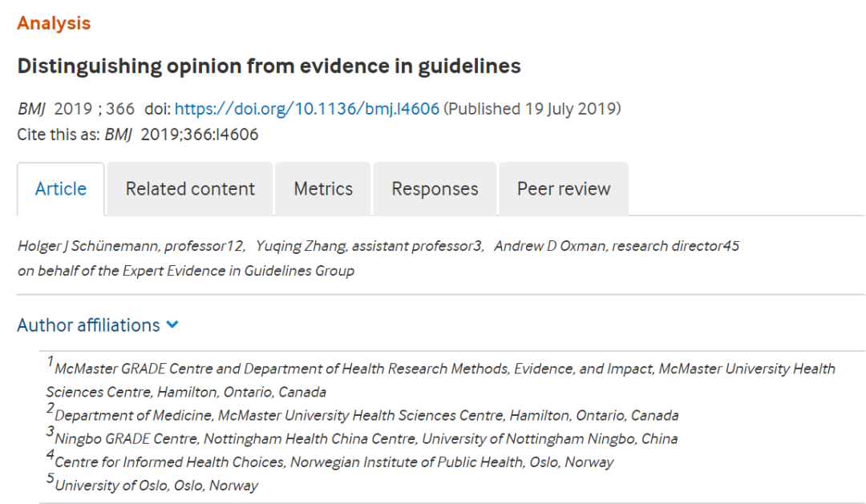866x504 pixels.
Task: Click superscript 45 after research director
Action: pos(732,246)
